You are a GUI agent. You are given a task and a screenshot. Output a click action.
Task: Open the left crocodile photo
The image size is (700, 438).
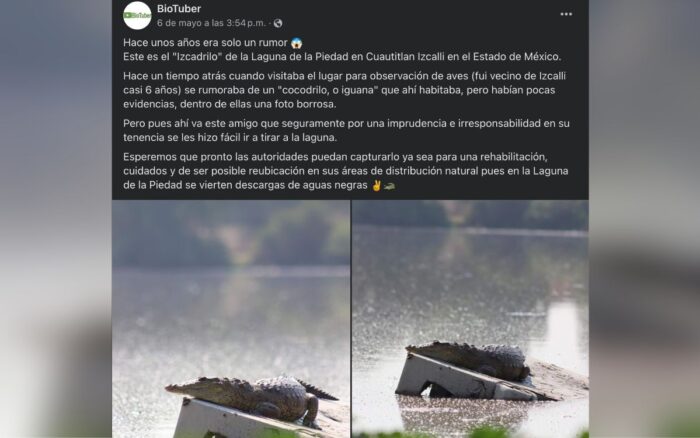tap(231, 319)
